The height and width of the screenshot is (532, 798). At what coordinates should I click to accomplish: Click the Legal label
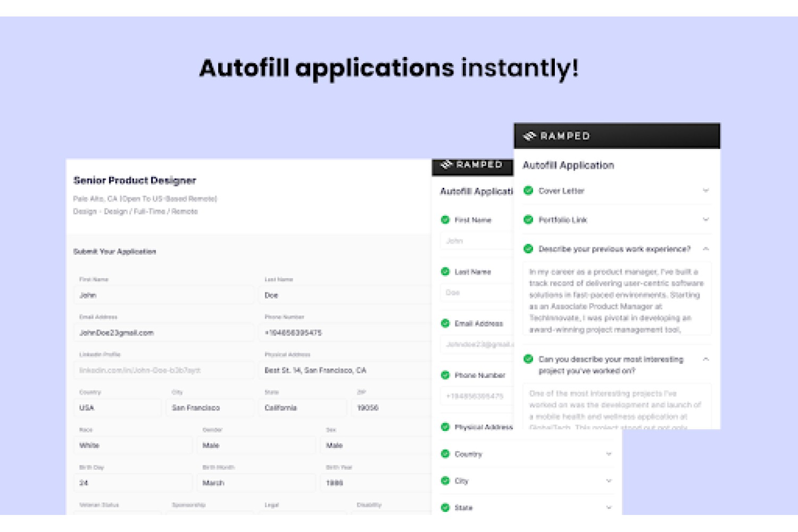point(271,505)
